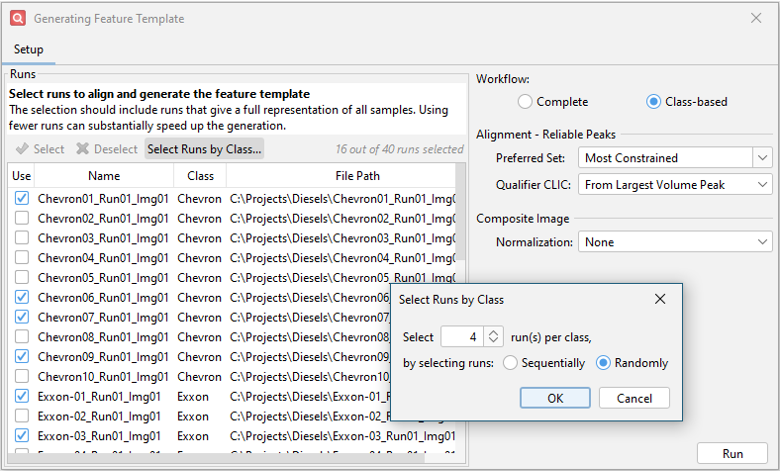Open Select Runs by Class toolbar button

(x=204, y=149)
